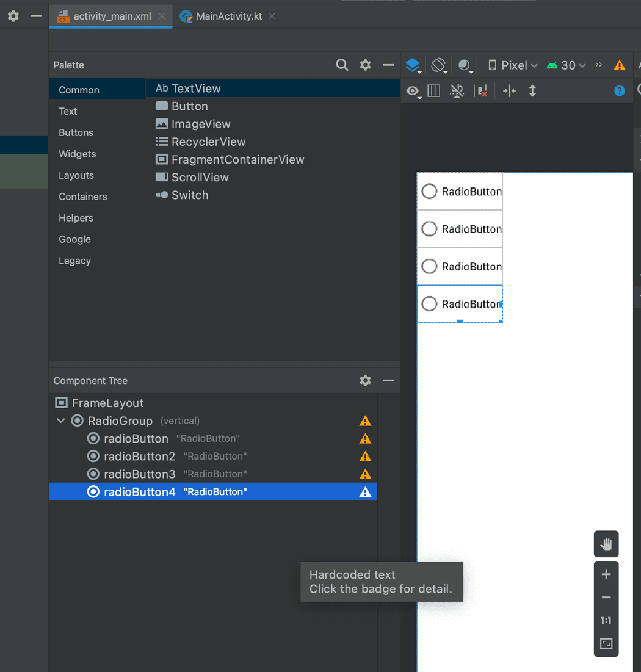Click the horizontal pack/distribute icon
This screenshot has height=672, width=641.
[x=509, y=91]
